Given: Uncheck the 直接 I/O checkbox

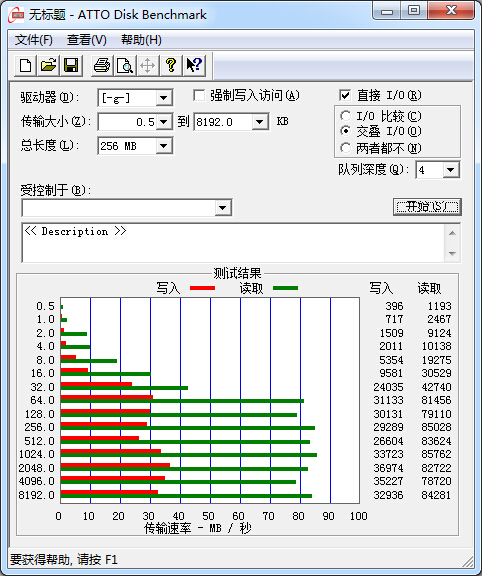Looking at the screenshot, I should pyautogui.click(x=345, y=96).
